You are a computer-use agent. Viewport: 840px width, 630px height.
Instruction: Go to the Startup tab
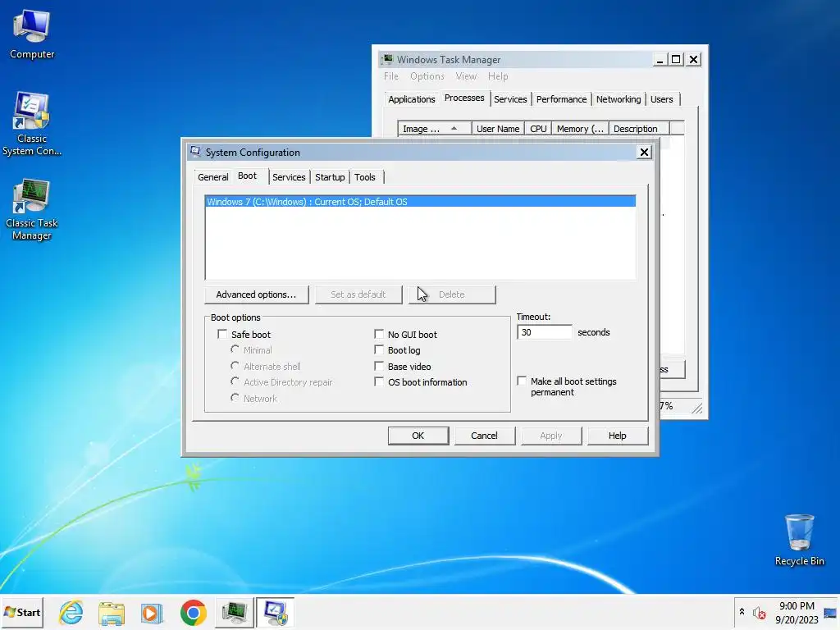(330, 177)
